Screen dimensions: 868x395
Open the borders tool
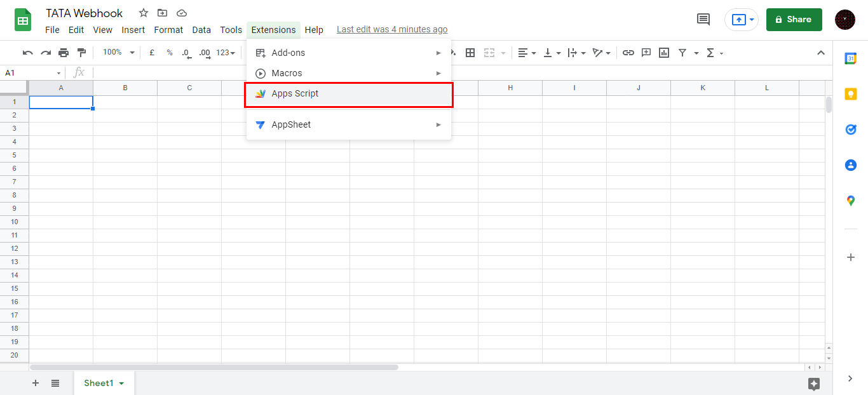470,53
